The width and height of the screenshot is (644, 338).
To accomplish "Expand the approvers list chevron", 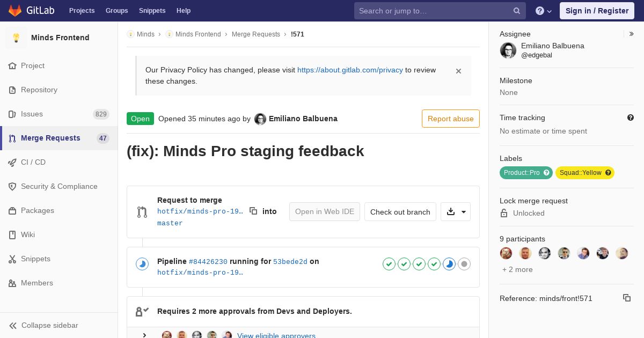I will click(x=144, y=335).
